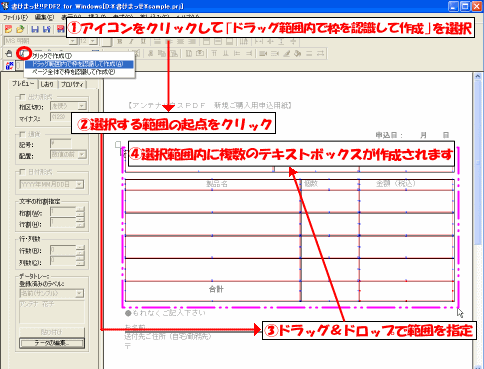484x369 pixels.
Task: Click the copy icon
Action: tap(162, 53)
